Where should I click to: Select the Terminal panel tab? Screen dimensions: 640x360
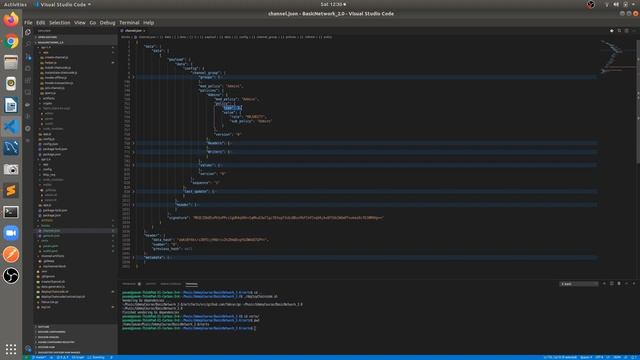point(191,284)
